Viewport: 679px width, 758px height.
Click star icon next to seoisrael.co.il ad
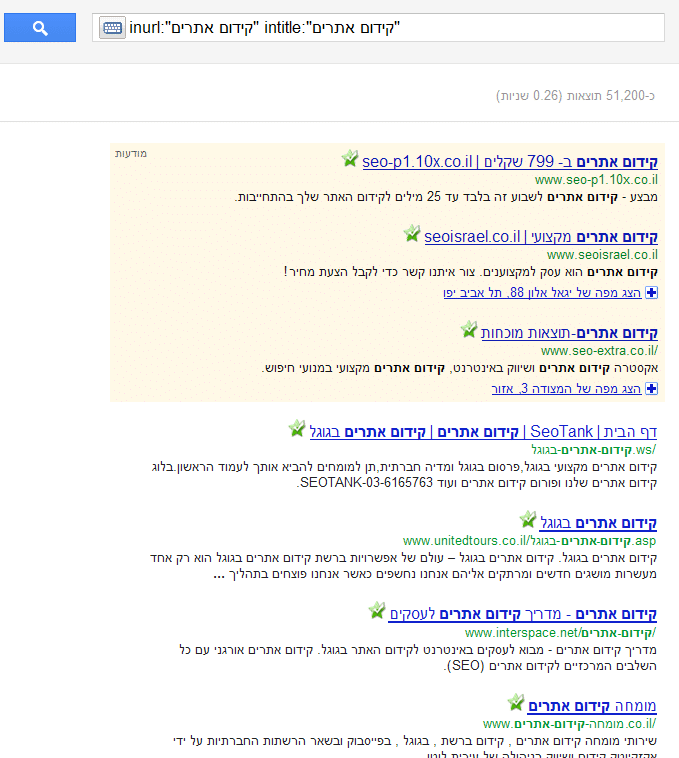coord(412,234)
